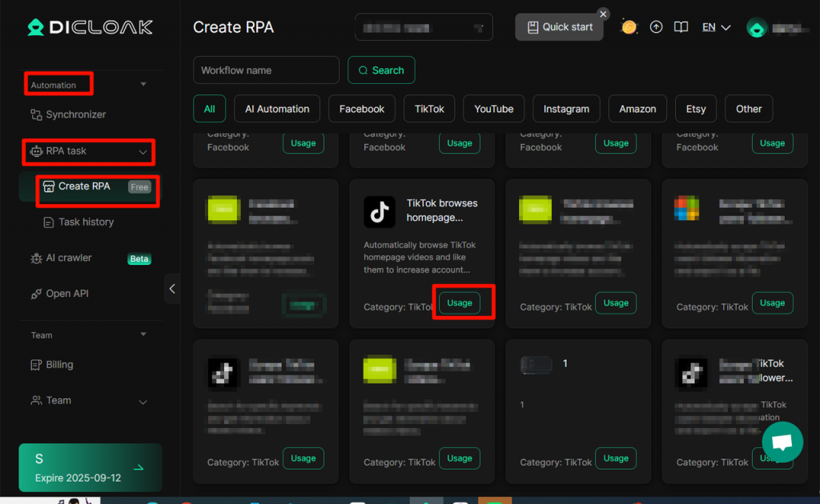Open the live chat bubble
The image size is (820, 504).
pos(782,442)
